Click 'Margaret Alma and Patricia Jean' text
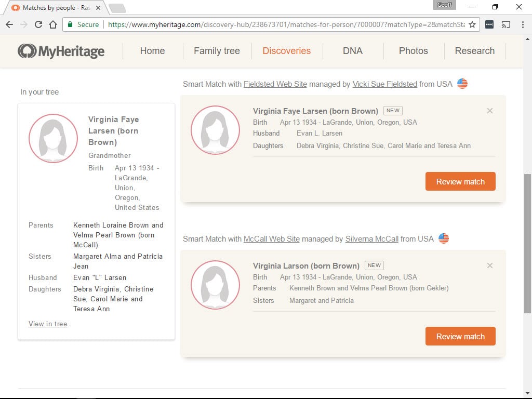532x399 pixels. (118, 261)
